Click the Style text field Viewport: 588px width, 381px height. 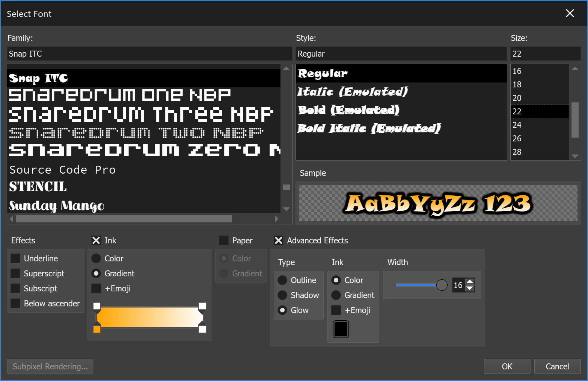[401, 54]
